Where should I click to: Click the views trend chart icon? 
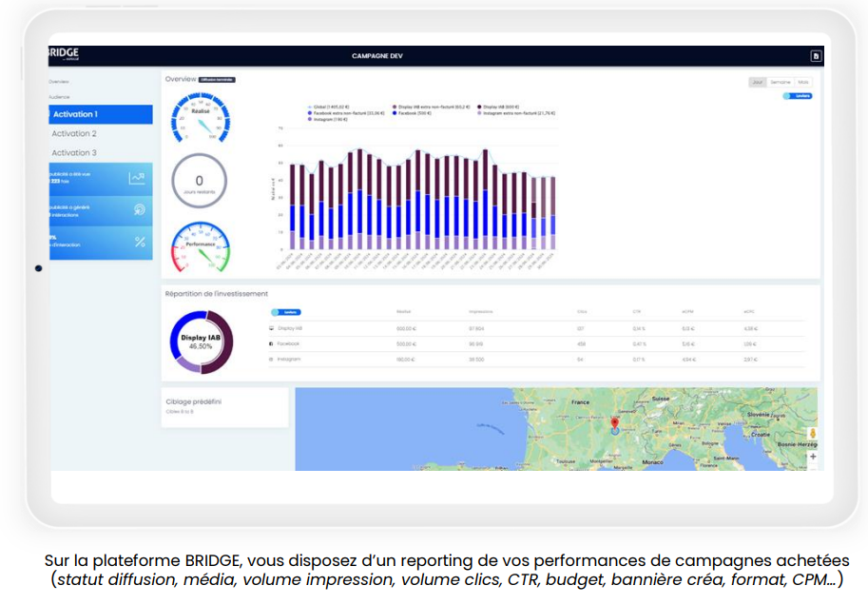point(139,178)
